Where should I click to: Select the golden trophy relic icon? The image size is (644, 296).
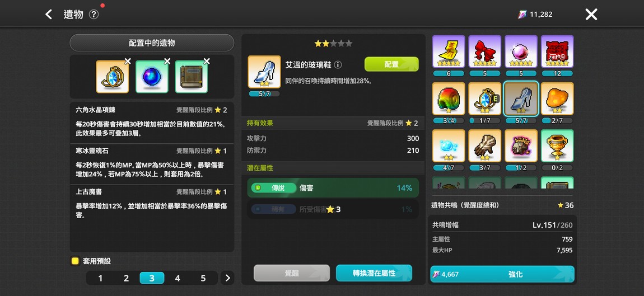(x=557, y=145)
